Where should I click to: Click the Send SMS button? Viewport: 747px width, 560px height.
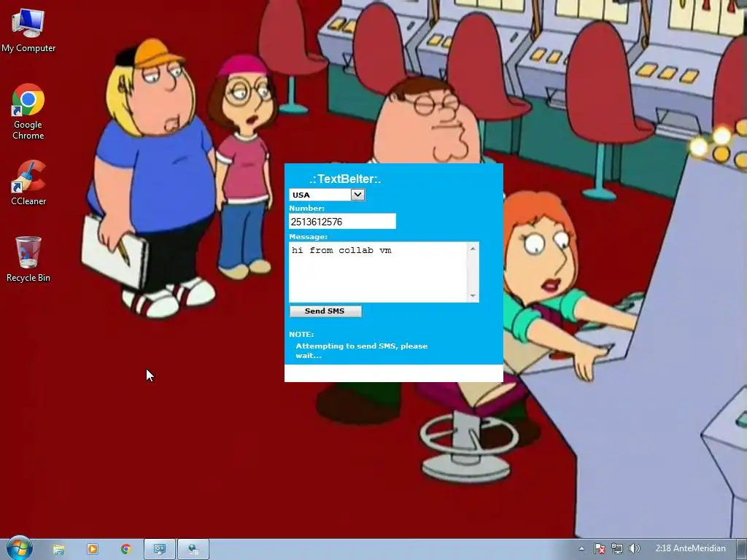pos(325,311)
